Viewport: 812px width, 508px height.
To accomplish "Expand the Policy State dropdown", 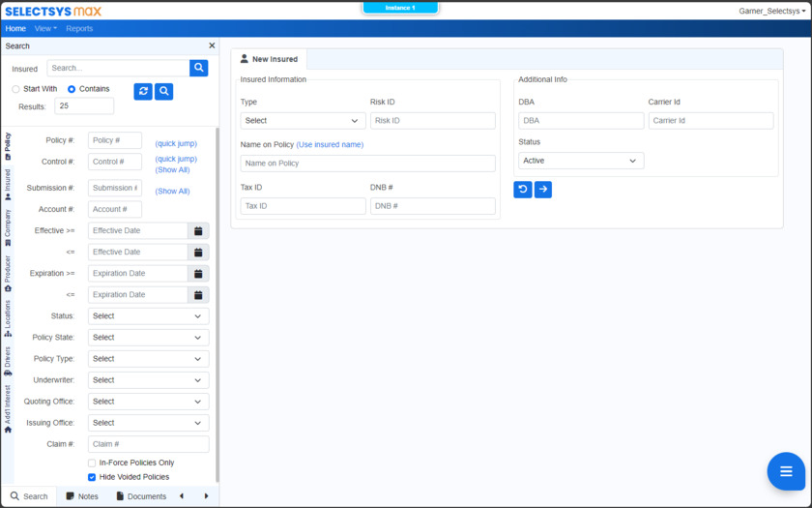I will pos(148,338).
